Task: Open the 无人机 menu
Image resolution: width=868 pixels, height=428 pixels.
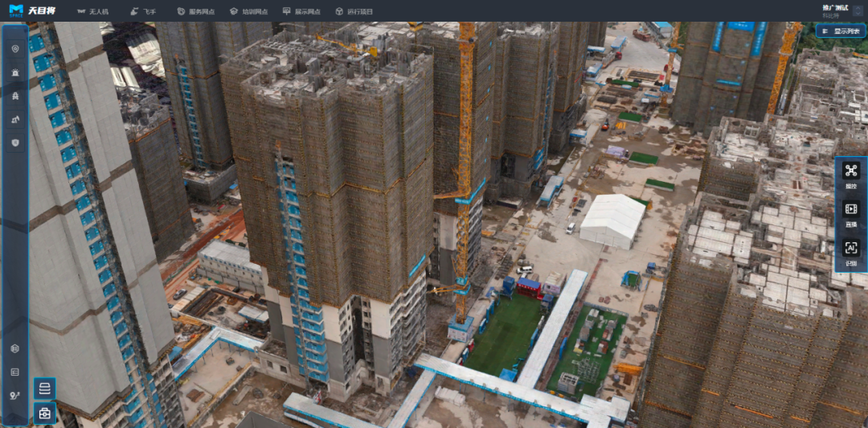Action: [x=92, y=12]
